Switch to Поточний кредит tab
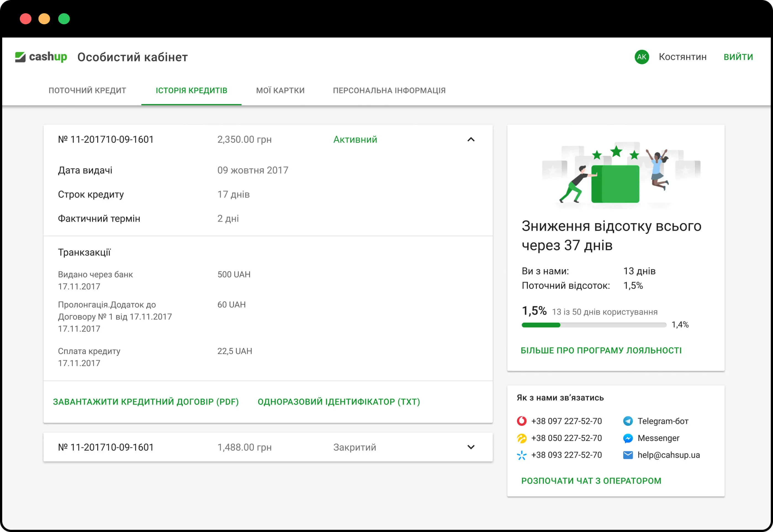The height and width of the screenshot is (532, 773). pyautogui.click(x=87, y=90)
